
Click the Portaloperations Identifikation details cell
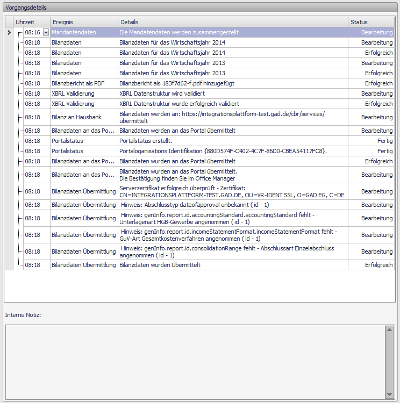point(233,151)
